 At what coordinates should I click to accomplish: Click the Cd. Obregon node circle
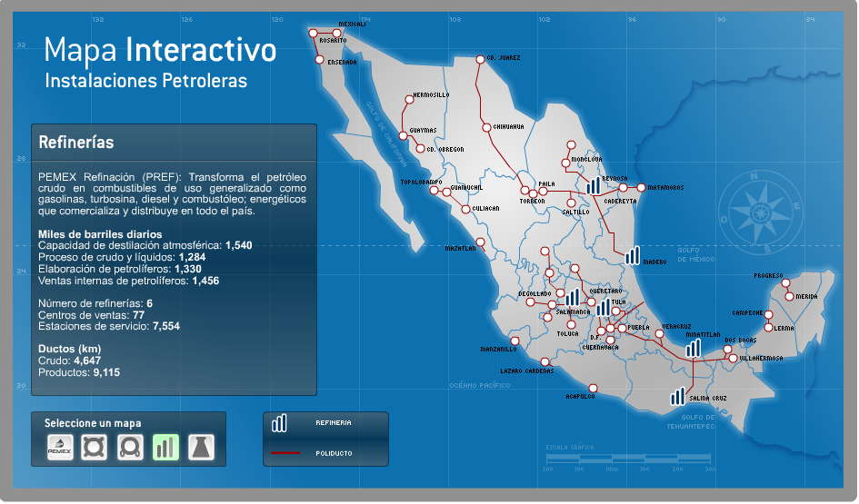pos(420,149)
